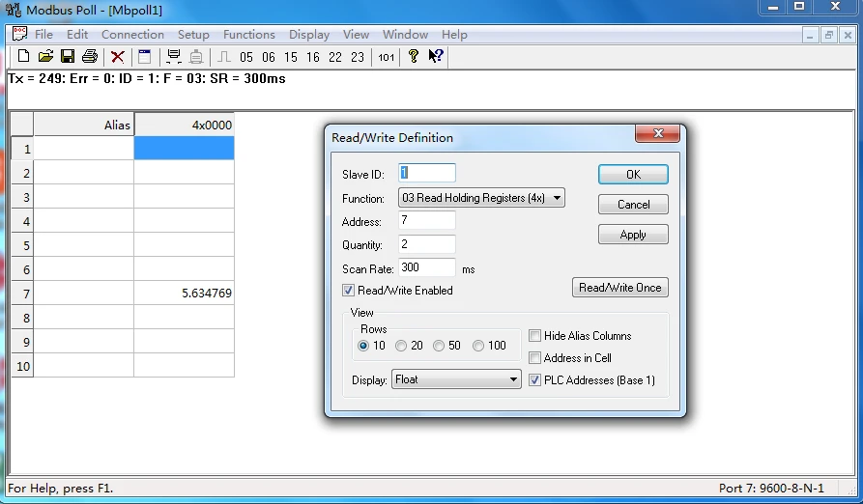Click the red X delete toolbar icon
Viewport: 863px width, 504px height.
[117, 57]
